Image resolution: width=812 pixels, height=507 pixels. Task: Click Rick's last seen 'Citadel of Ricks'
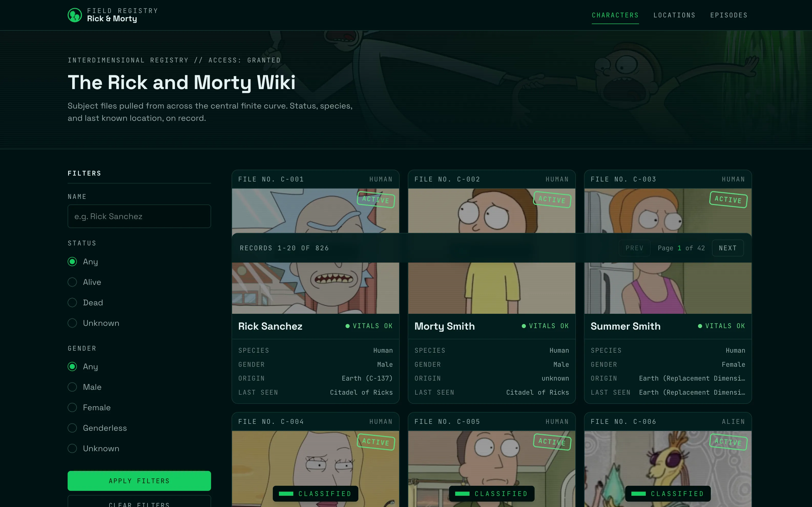point(361,392)
